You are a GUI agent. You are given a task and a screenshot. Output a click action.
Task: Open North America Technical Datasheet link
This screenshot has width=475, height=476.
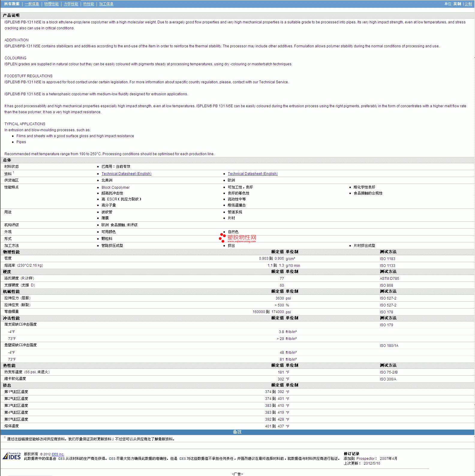point(126,174)
